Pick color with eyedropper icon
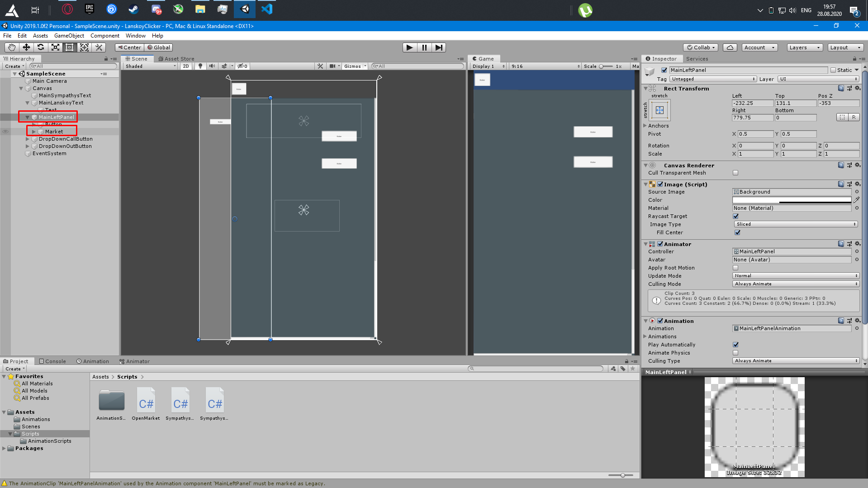Viewport: 868px width, 488px height. coord(857,199)
